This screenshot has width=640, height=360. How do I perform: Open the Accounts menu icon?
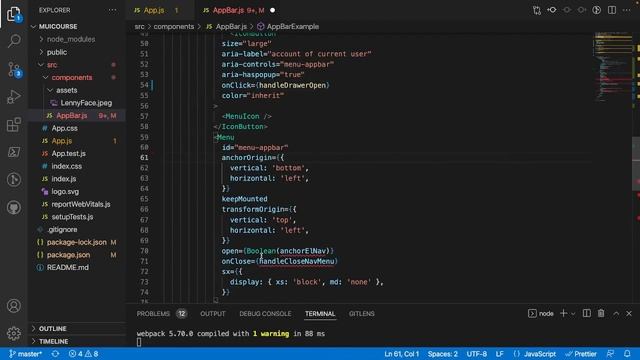coord(14,306)
